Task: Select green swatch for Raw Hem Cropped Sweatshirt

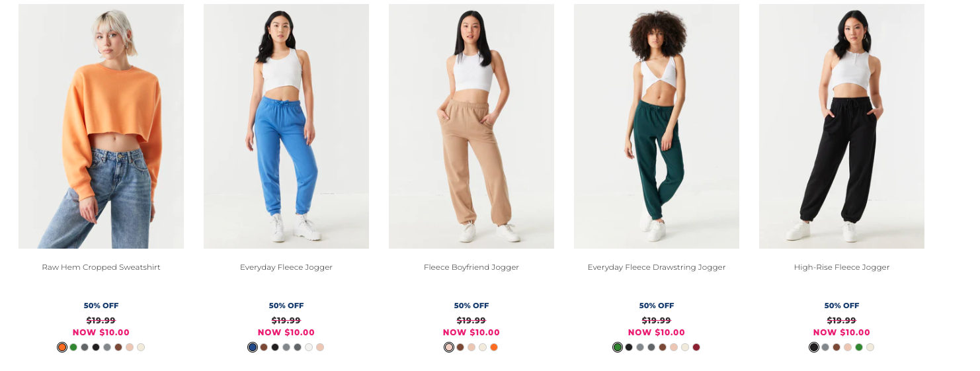Action: click(x=73, y=347)
